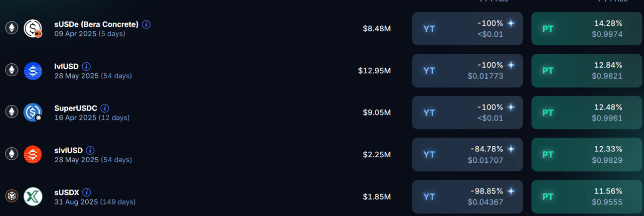Click info icon next to sUSDe (Bera Concrete)

coord(146,24)
